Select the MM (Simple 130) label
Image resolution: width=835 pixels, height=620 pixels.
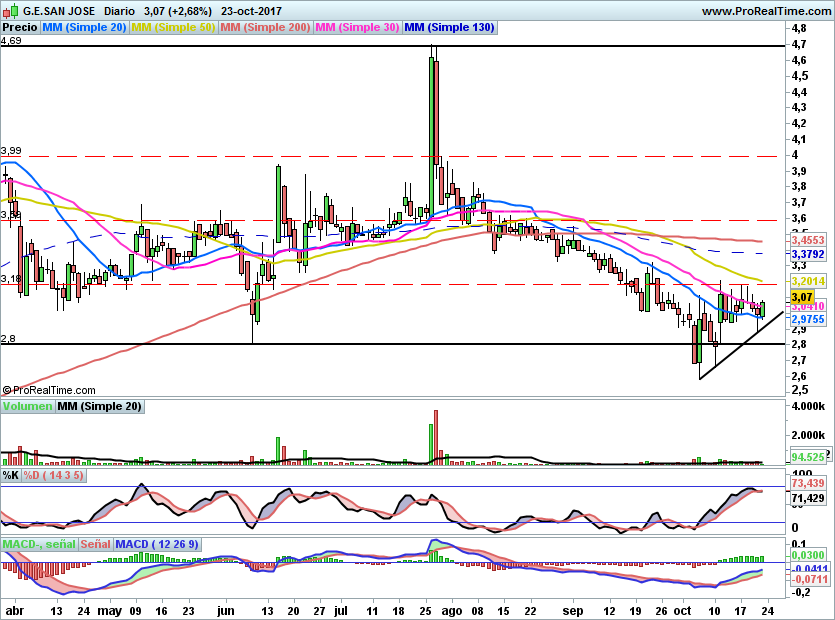449,28
